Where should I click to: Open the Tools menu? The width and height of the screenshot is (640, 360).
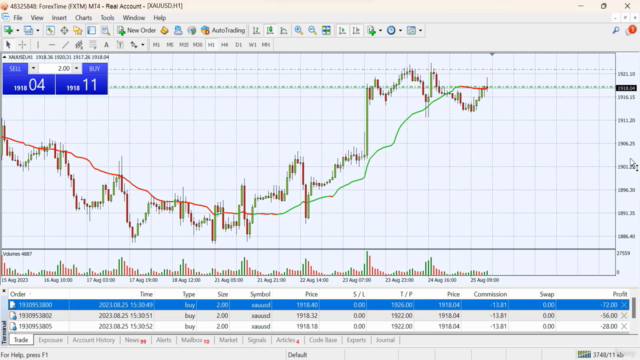pyautogui.click(x=107, y=18)
